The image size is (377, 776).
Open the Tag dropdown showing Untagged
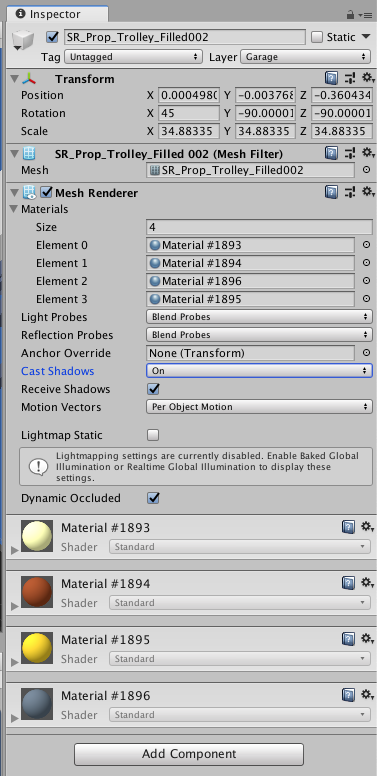[134, 57]
